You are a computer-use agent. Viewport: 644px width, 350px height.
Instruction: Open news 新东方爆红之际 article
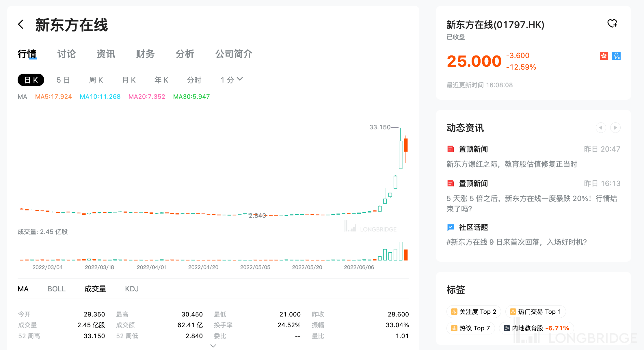[x=512, y=164]
